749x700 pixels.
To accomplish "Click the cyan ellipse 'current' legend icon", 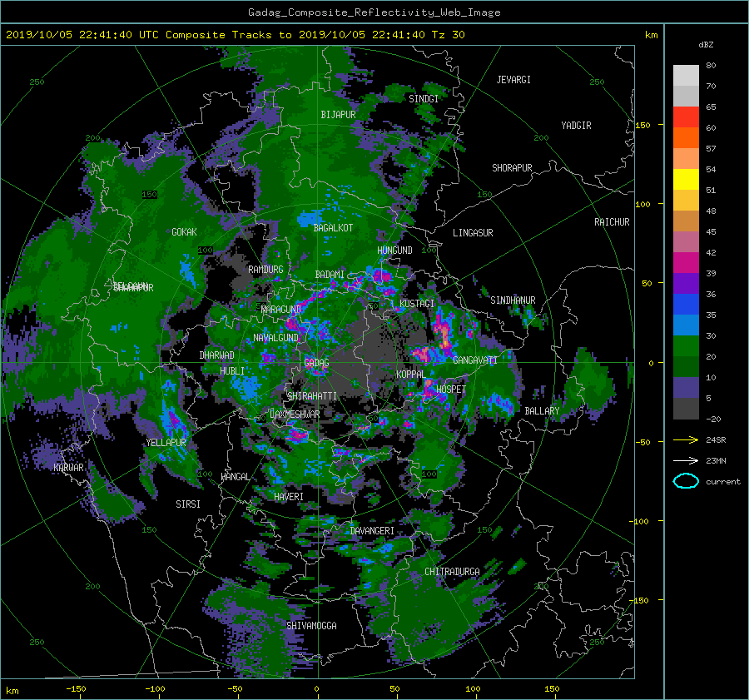I will (x=686, y=481).
